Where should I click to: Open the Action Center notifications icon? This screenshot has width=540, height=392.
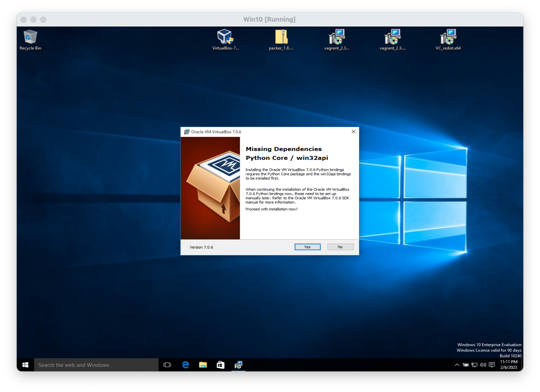pos(492,365)
